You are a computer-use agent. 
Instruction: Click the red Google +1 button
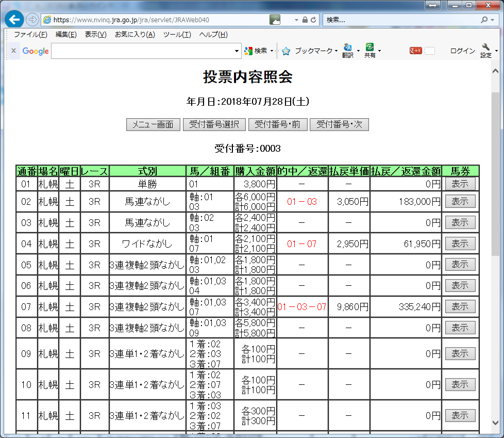tap(415, 51)
